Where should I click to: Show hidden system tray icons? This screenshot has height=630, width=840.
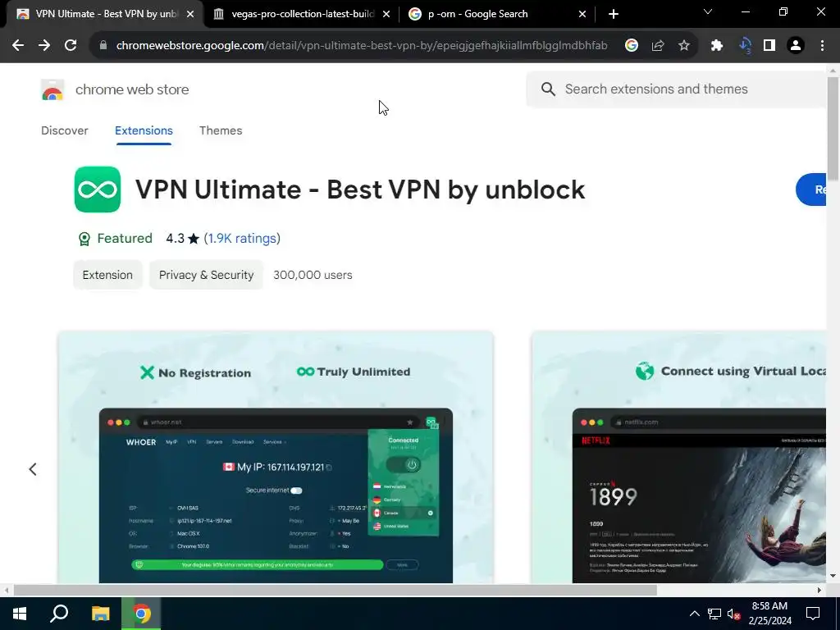click(x=694, y=614)
